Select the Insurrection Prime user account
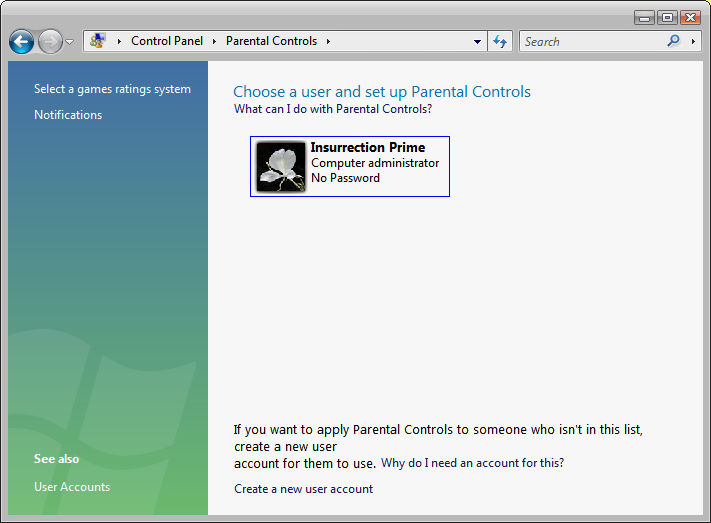 pos(350,166)
